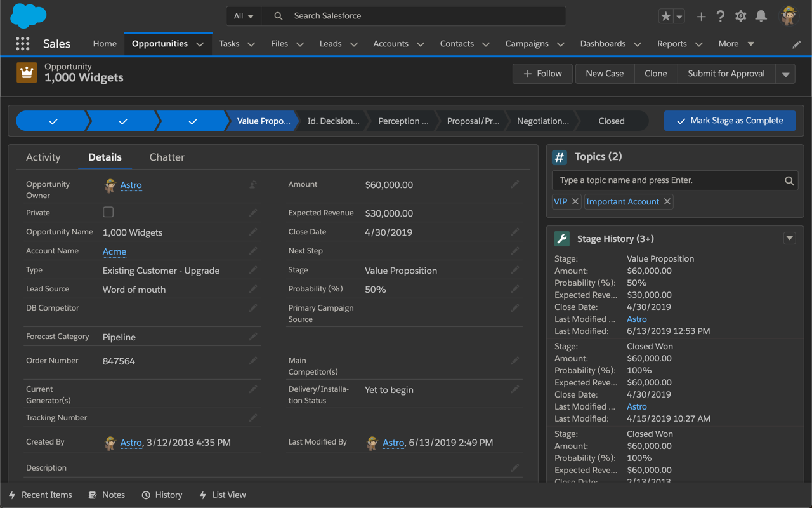Open History in the utility bar
This screenshot has width=812, height=508.
162,495
